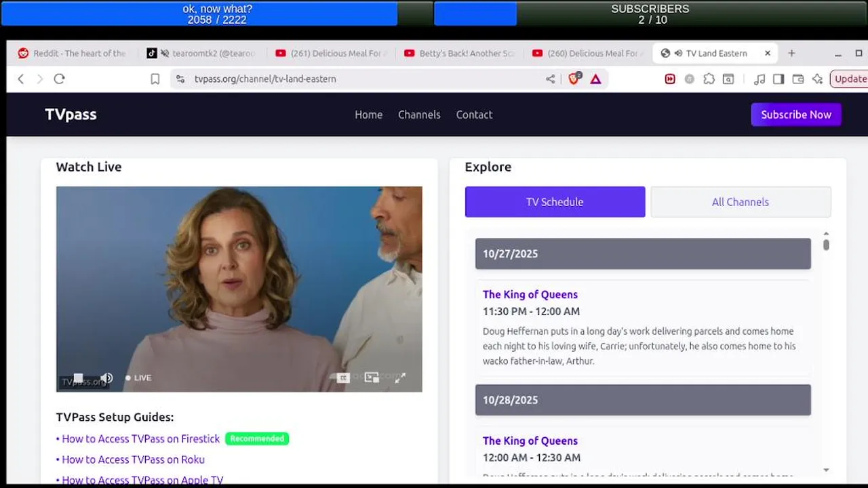Click the gray round extension icon

690,79
